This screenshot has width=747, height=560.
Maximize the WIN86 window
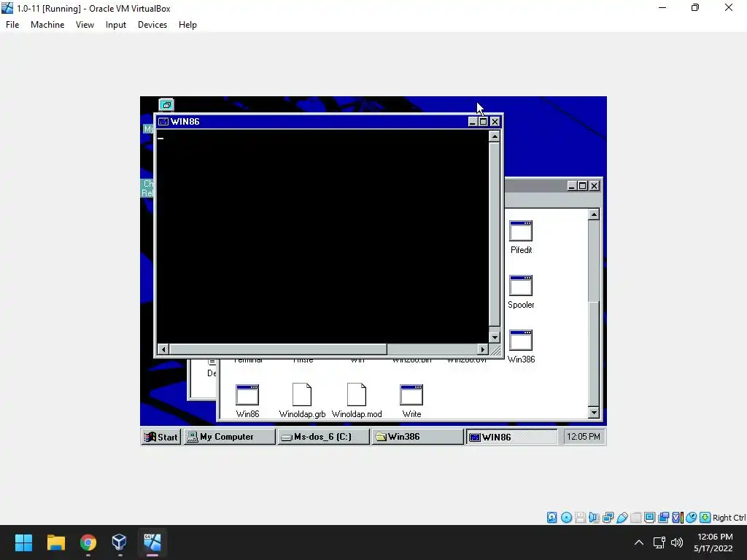pyautogui.click(x=483, y=122)
